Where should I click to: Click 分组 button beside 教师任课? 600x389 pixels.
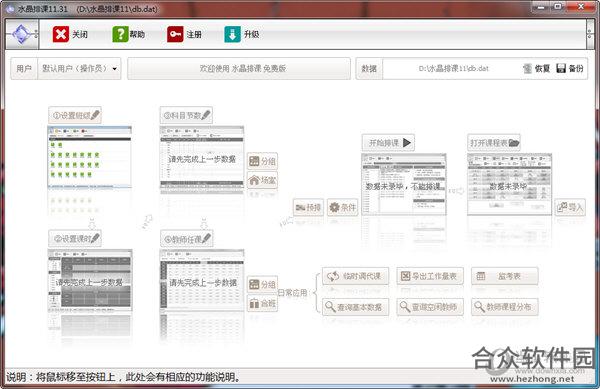click(x=262, y=284)
